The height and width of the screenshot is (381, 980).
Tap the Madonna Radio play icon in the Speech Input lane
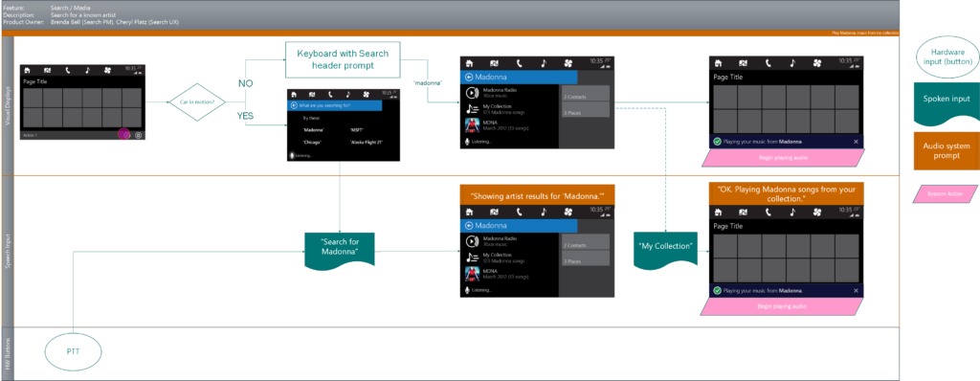coord(473,241)
